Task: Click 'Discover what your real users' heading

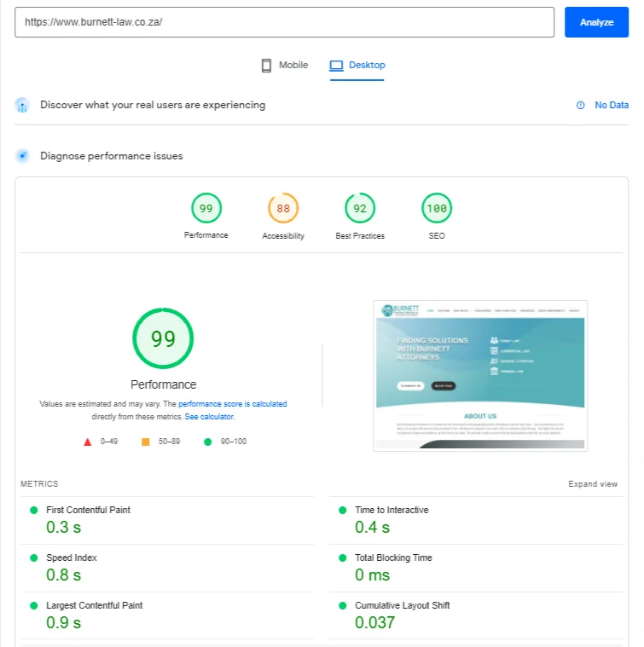Action: point(153,105)
